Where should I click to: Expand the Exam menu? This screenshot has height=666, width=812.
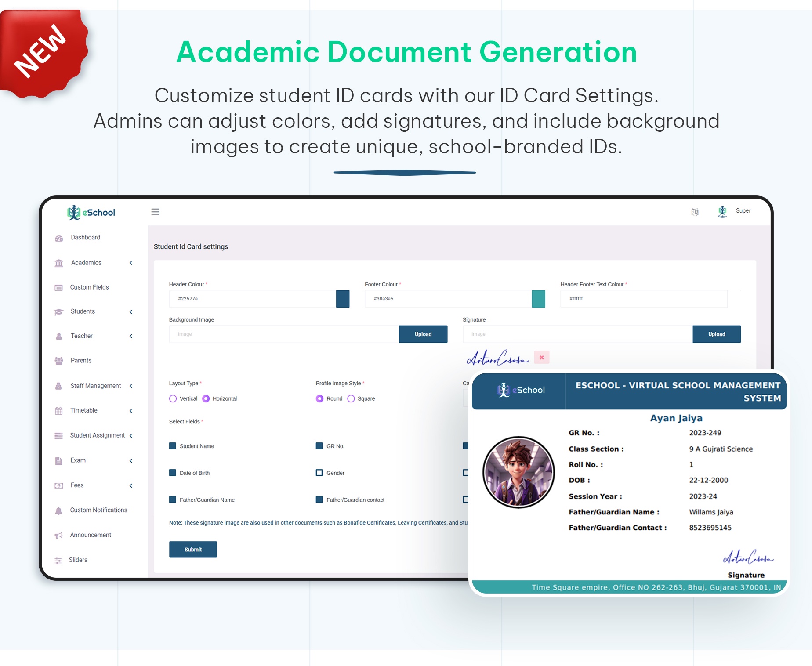coord(78,460)
